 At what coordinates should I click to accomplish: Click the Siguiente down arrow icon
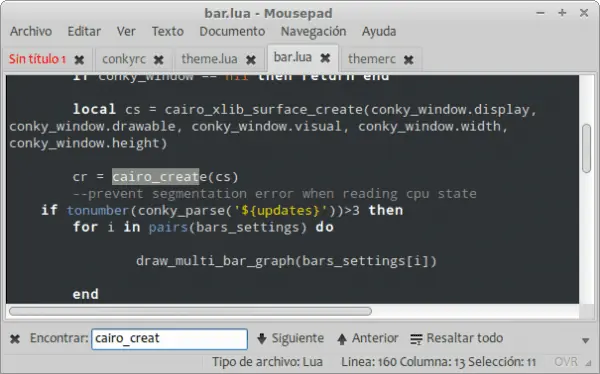pos(262,339)
